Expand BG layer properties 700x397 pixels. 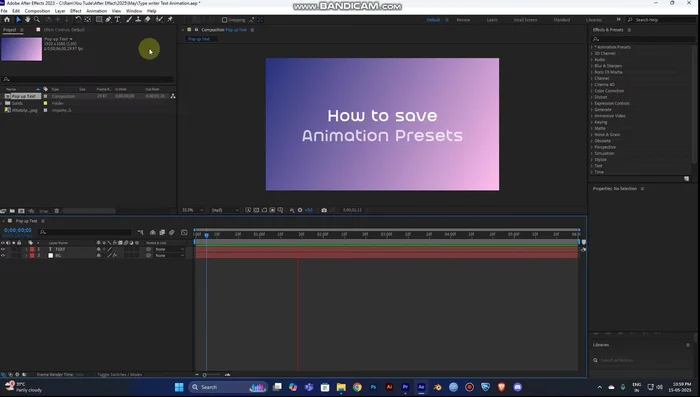[26, 255]
